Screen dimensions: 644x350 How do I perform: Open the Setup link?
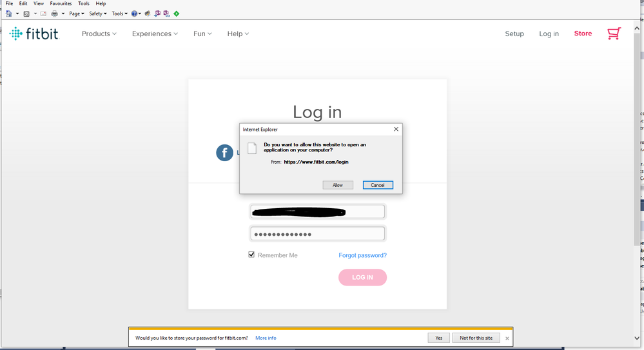point(514,34)
